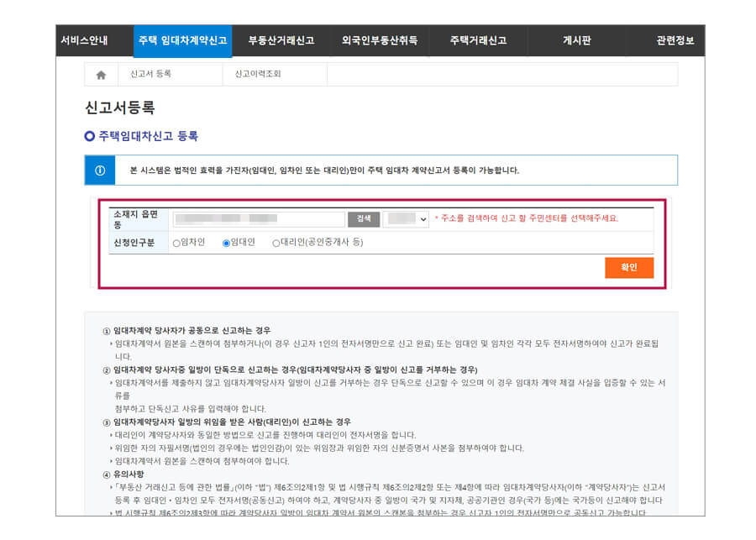Open 부동산거래신고 menu
Viewport: 756px width, 540px height.
coord(281,40)
